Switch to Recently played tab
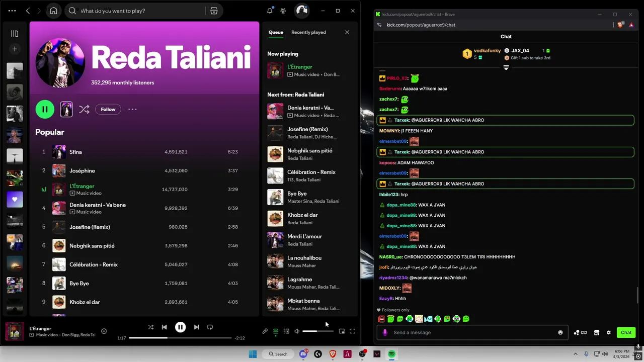The image size is (644, 362). point(308,32)
